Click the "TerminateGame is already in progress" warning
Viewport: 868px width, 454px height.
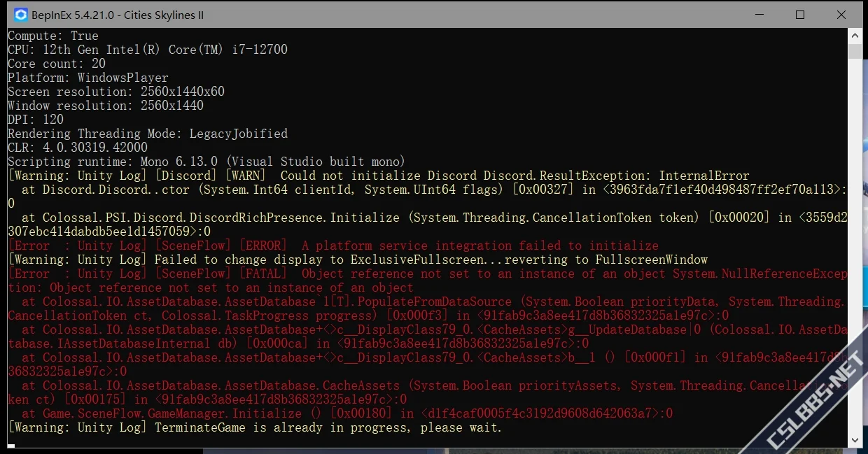[x=255, y=427]
